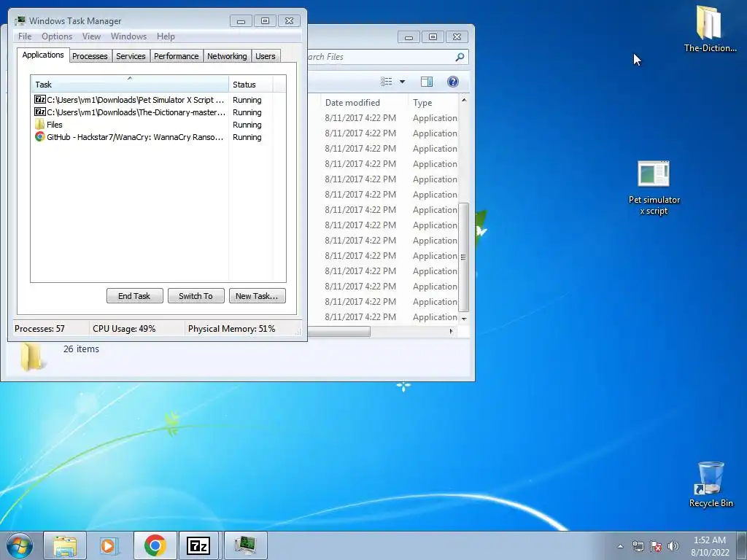Change view icon in Files window toolbar
Viewport: 747px width, 560px height.
pos(387,82)
